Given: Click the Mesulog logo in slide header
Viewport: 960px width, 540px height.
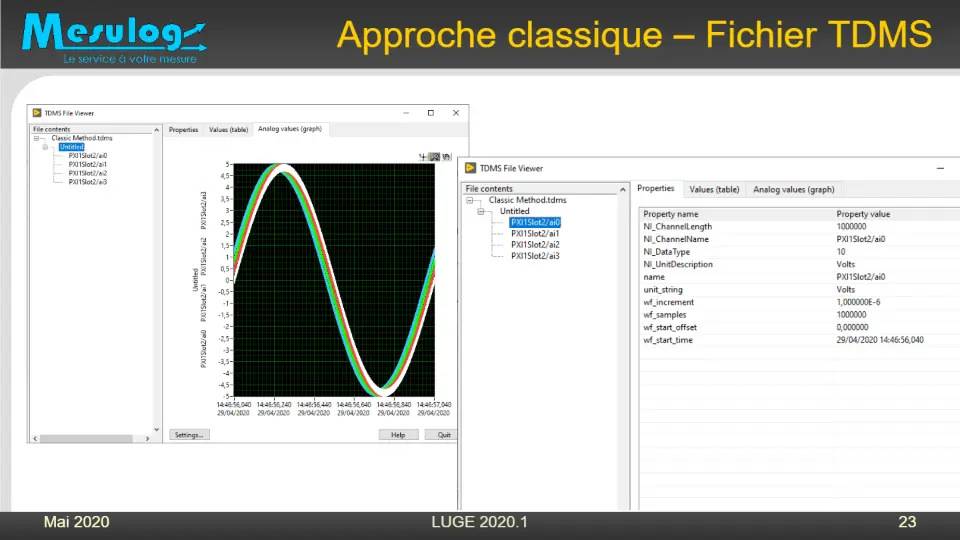Looking at the screenshot, I should 114,38.
